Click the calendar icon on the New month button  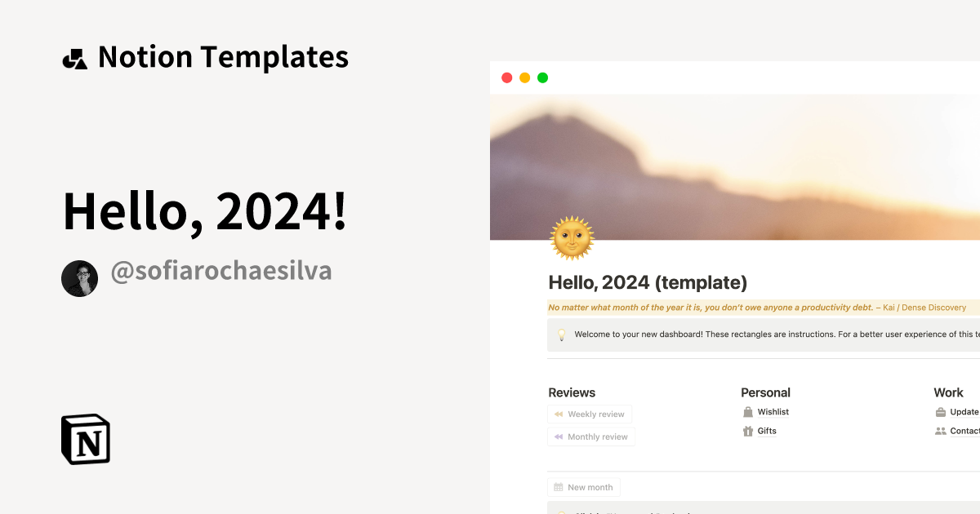(x=559, y=487)
